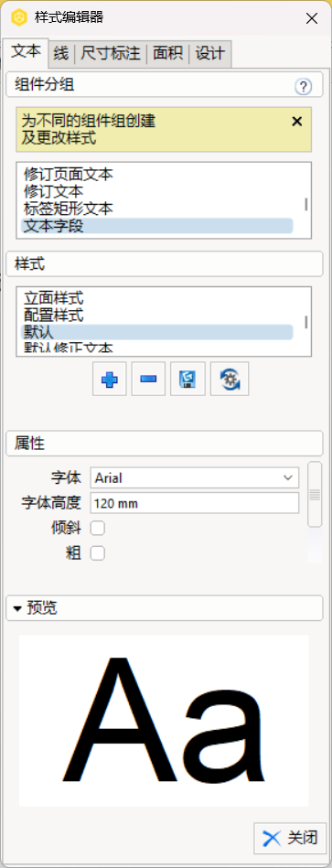The image size is (332, 868).
Task: Select 标签矩形文本 in component group list
Action: point(69,209)
